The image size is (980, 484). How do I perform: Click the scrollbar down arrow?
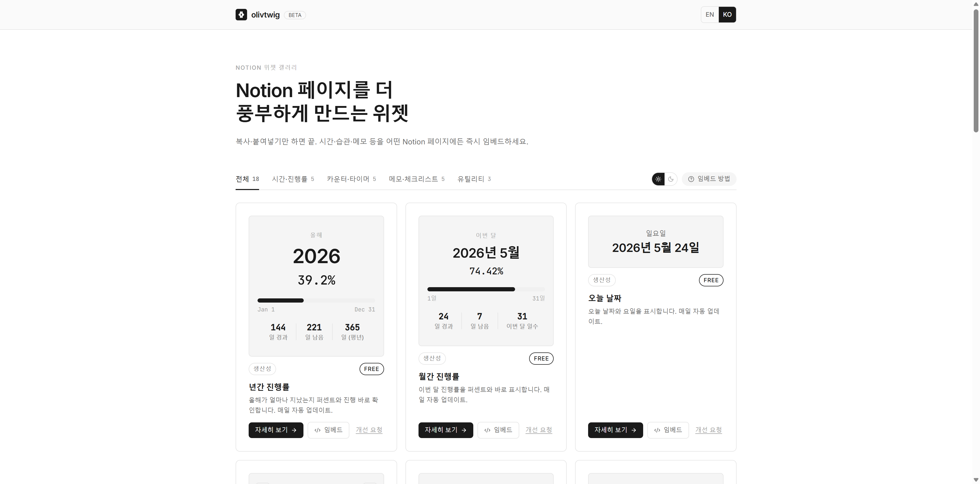point(976,480)
